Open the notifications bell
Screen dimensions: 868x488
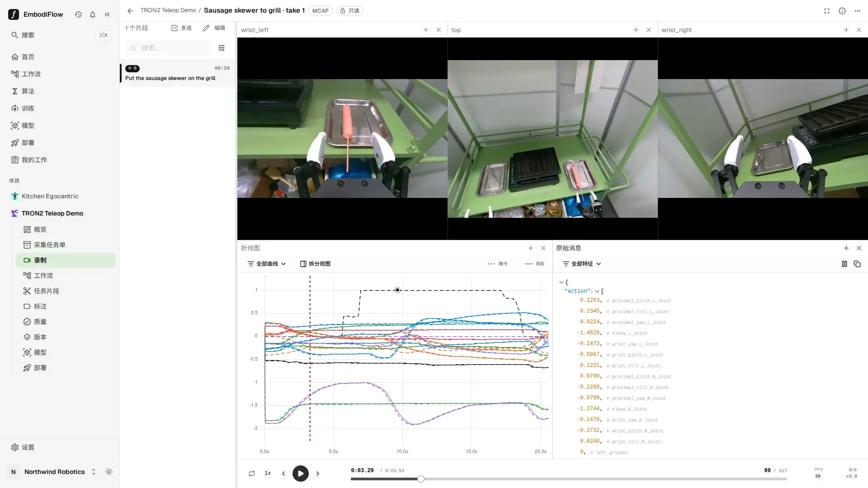[93, 14]
